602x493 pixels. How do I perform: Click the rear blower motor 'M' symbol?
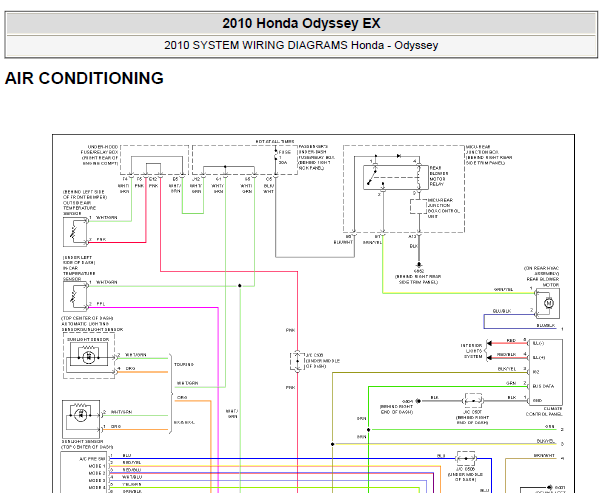[x=549, y=303]
